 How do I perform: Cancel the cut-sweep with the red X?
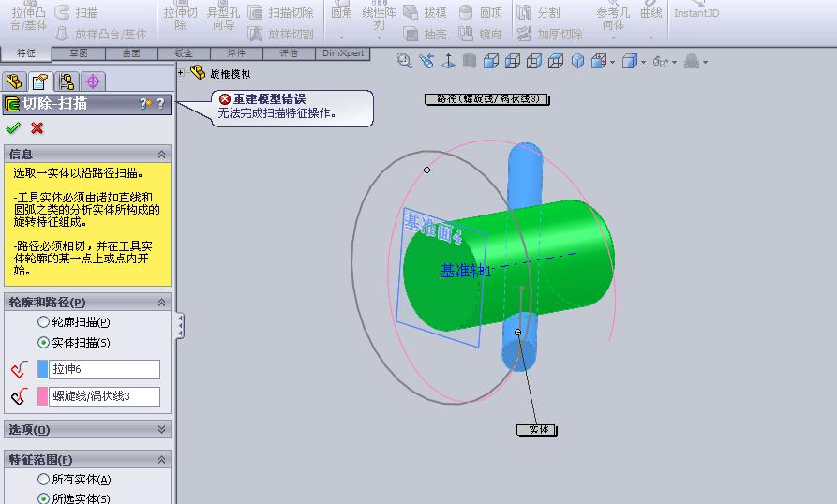point(37,128)
